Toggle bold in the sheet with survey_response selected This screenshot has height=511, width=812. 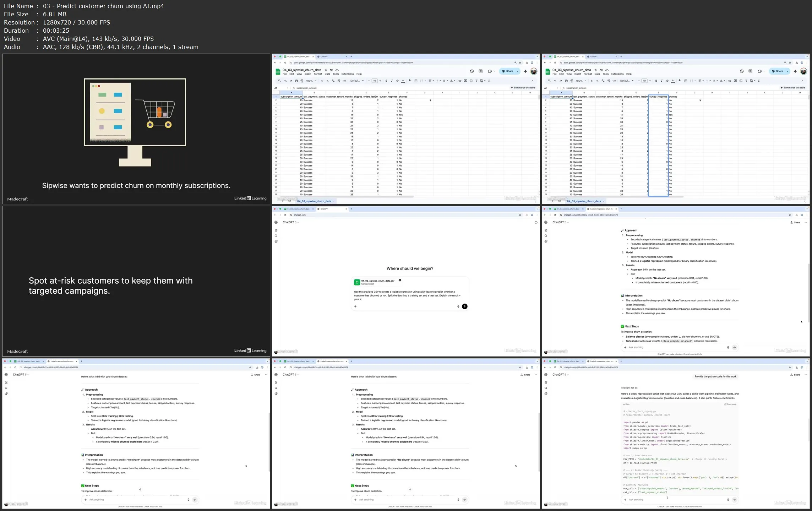tap(656, 81)
